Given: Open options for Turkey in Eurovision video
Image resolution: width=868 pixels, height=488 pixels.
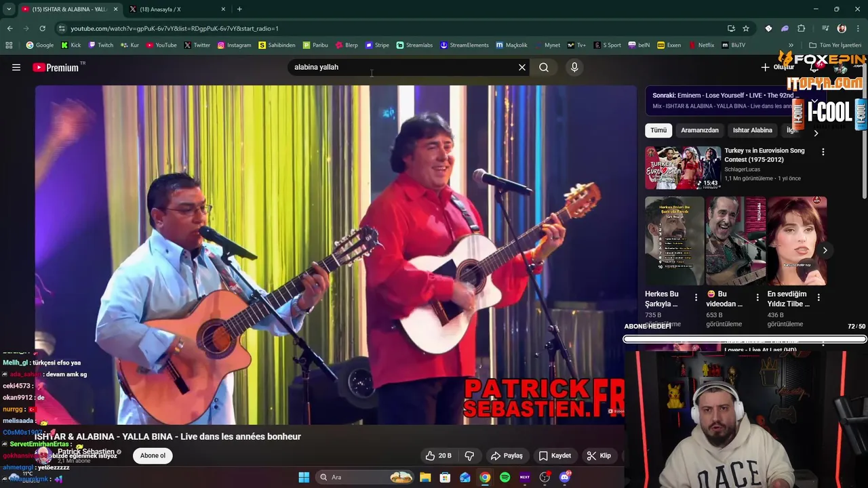Looking at the screenshot, I should [x=823, y=152].
